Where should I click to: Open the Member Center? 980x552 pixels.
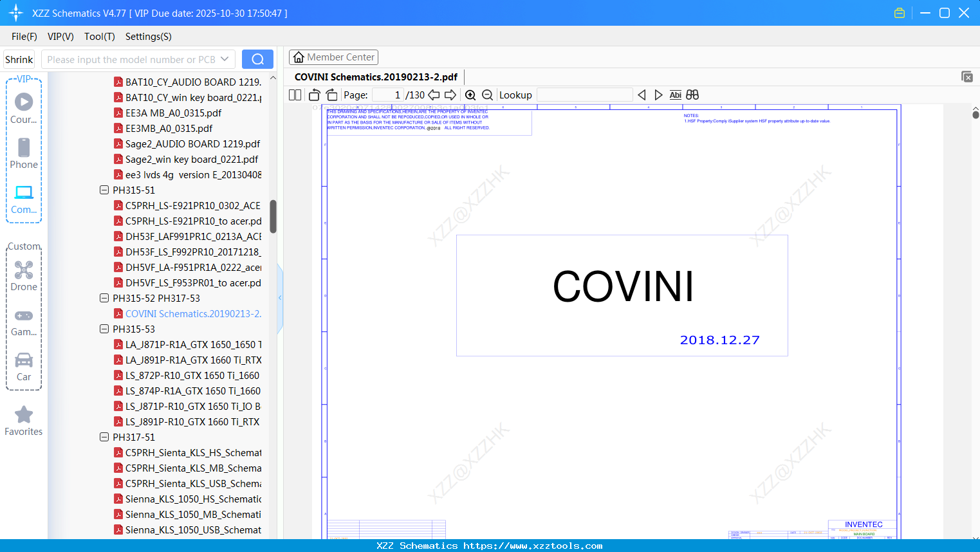[333, 57]
